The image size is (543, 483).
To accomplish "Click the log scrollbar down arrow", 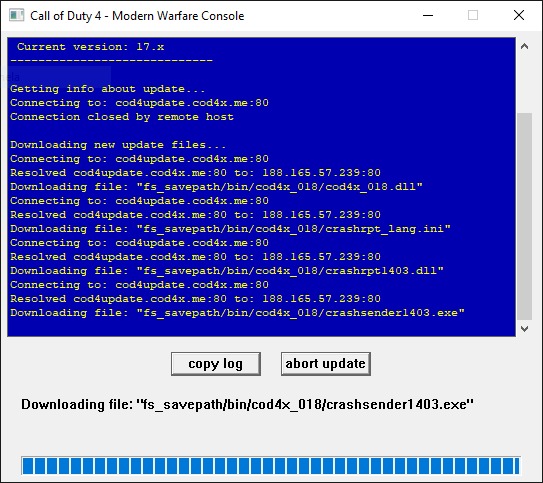I will coord(524,329).
